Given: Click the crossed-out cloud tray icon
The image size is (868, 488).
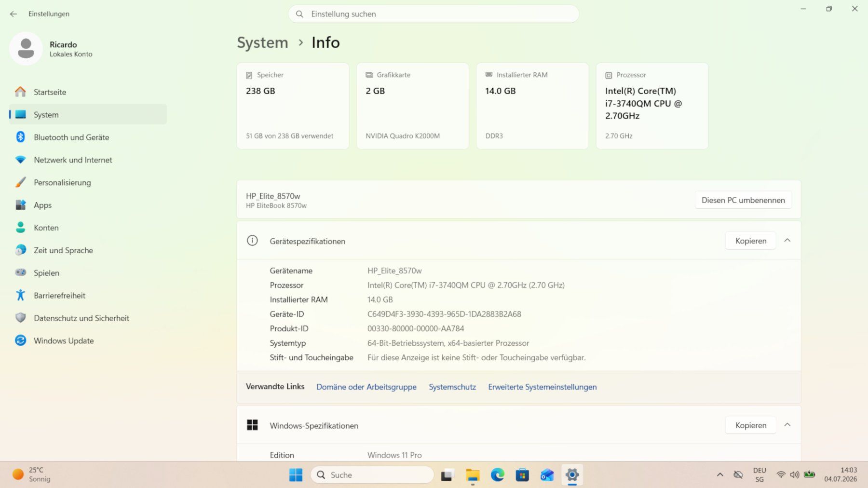Looking at the screenshot, I should pos(738,474).
